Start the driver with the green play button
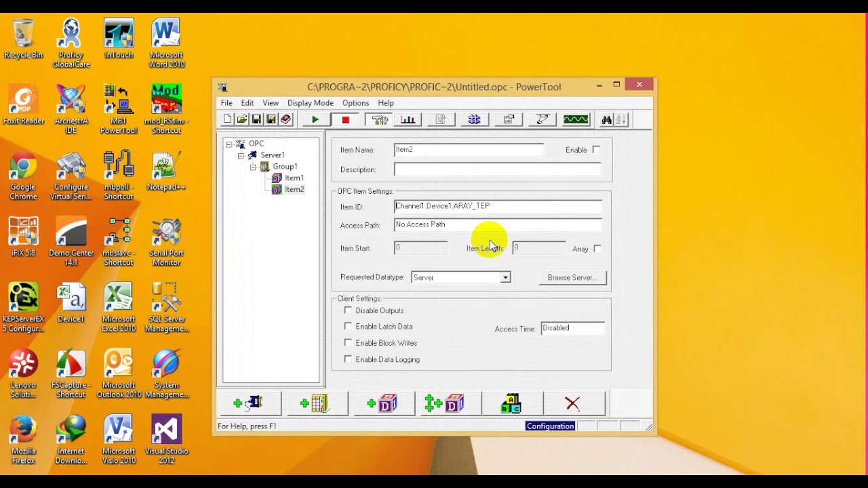868x488 pixels. point(315,120)
